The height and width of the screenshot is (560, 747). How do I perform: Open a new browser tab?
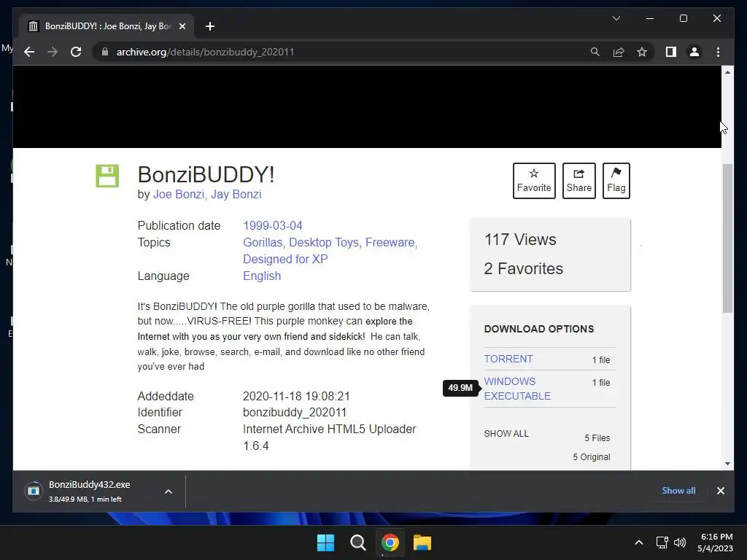pos(209,26)
